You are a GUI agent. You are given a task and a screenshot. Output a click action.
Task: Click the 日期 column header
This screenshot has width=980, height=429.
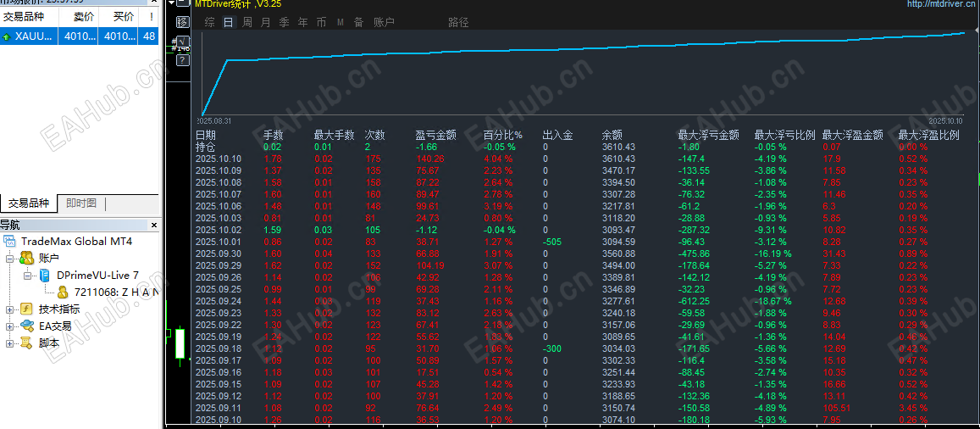click(206, 135)
